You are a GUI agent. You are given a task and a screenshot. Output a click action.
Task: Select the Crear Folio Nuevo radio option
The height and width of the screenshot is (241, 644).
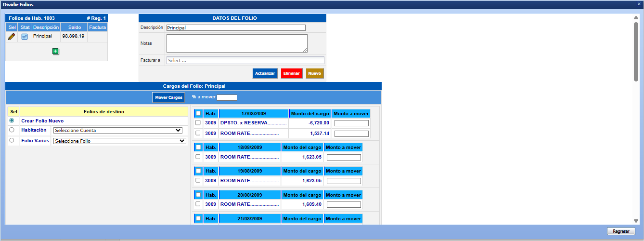click(x=12, y=120)
